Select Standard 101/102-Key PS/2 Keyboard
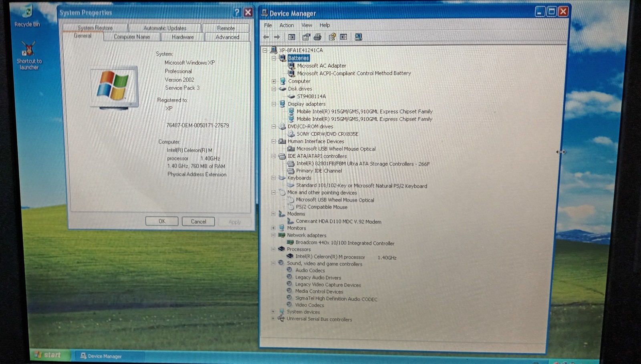 click(x=361, y=185)
